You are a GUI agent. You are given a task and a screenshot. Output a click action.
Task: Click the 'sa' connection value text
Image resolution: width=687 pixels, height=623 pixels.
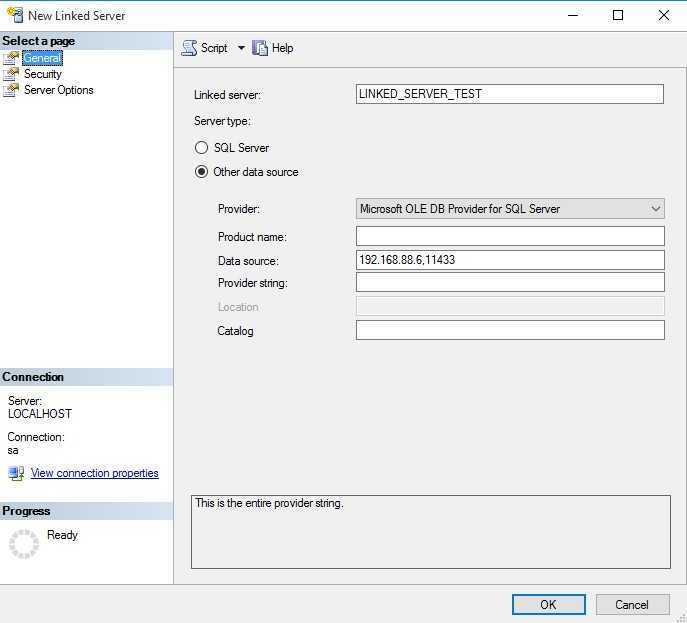pyautogui.click(x=13, y=450)
